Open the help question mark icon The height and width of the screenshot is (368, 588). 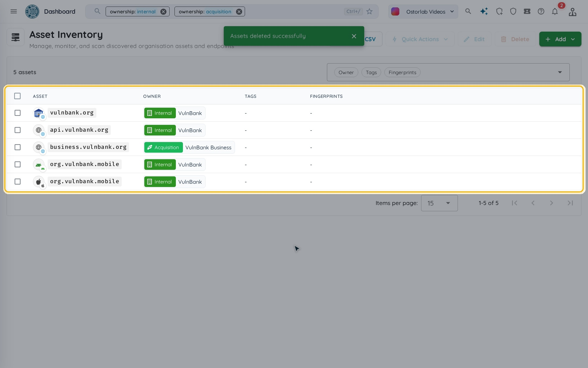541,11
